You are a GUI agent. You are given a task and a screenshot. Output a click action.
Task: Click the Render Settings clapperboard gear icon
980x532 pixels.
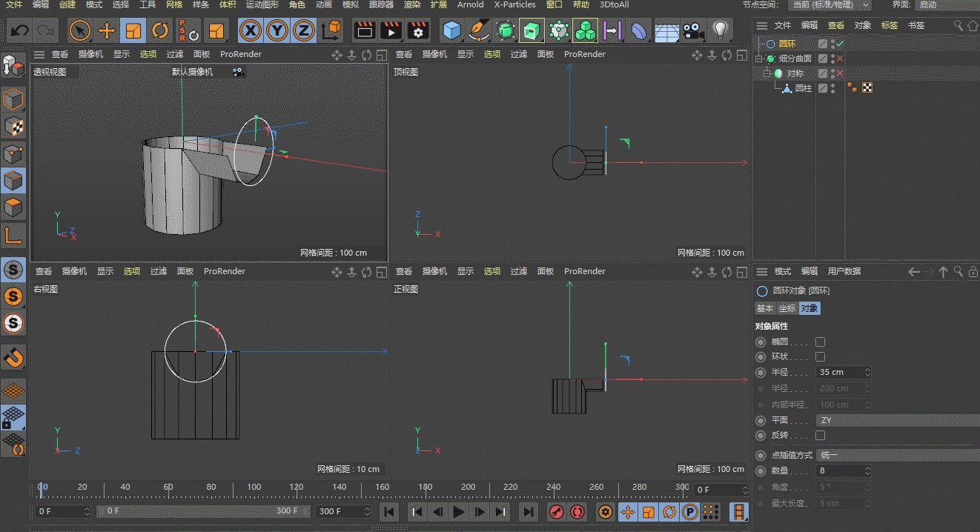click(x=418, y=30)
